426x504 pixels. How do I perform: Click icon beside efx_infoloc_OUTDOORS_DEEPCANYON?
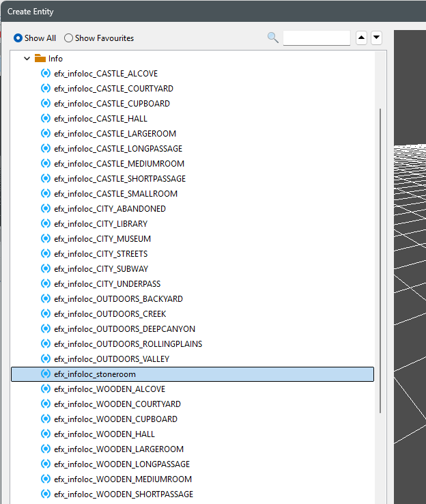46,328
